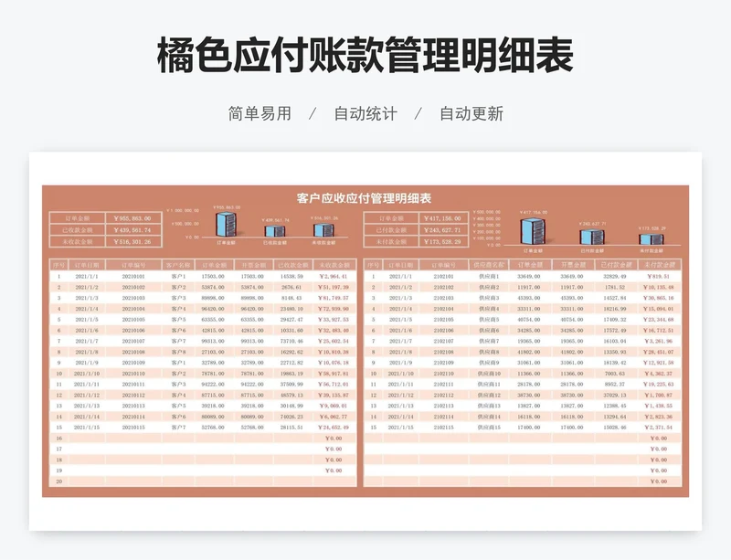Click the 简单易用 subtitle text

[x=260, y=113]
